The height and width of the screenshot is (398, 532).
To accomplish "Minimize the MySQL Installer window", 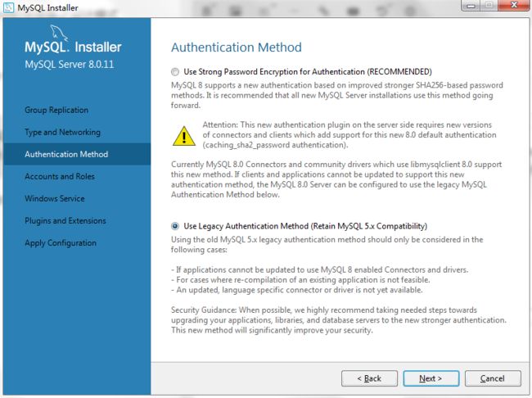I will coord(471,5).
